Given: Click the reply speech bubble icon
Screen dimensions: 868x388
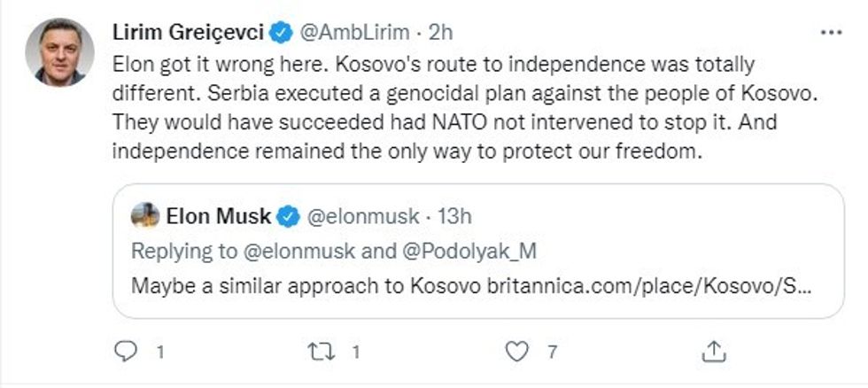Looking at the screenshot, I should point(128,352).
